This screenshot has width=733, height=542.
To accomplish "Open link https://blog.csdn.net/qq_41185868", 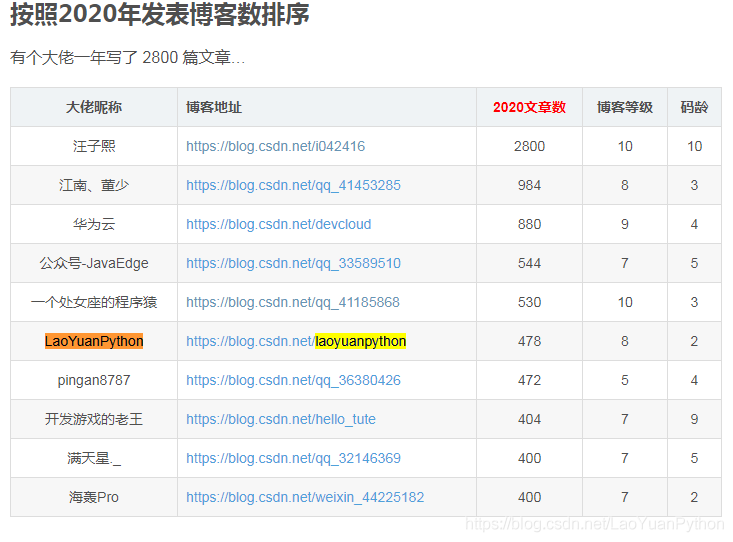I will point(293,302).
